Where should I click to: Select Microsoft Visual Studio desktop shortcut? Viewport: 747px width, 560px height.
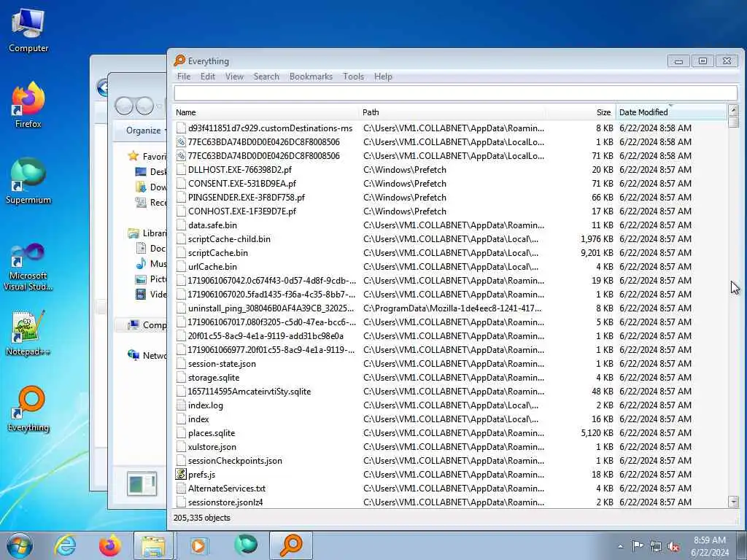coord(28,267)
